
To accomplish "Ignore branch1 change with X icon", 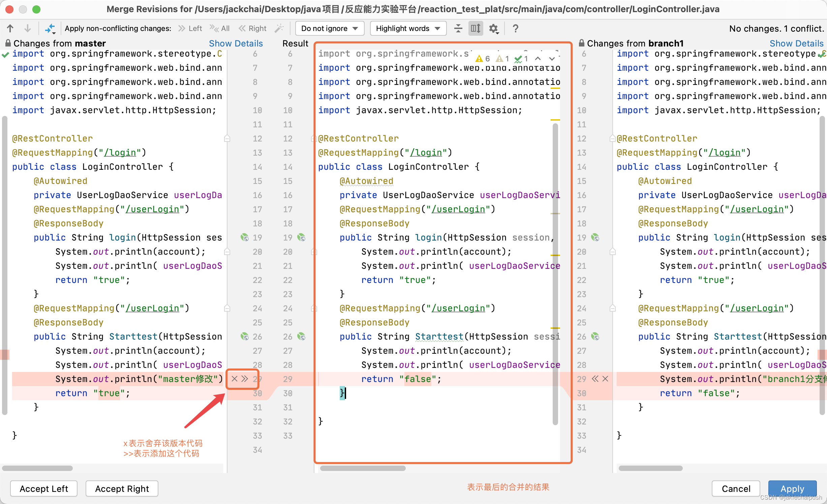I will (605, 379).
